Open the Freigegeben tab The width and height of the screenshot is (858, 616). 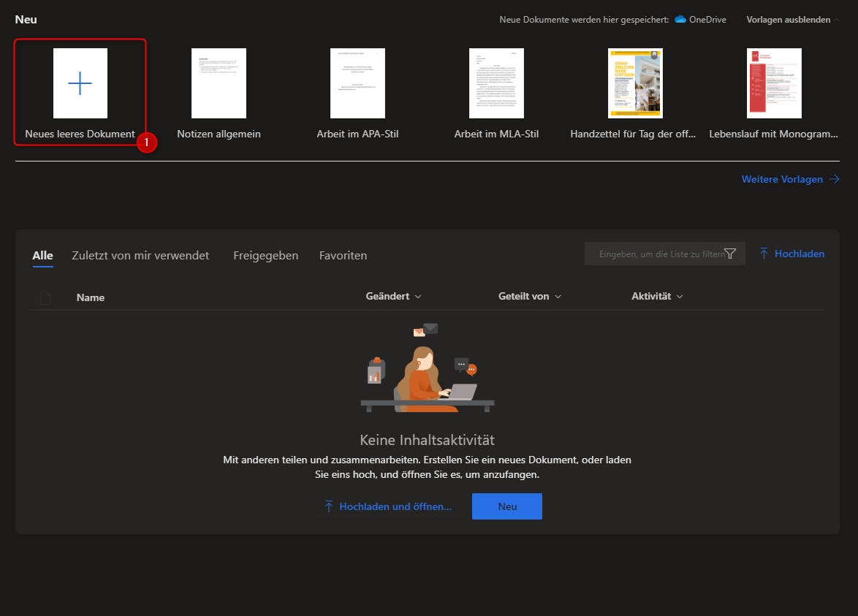pos(265,256)
